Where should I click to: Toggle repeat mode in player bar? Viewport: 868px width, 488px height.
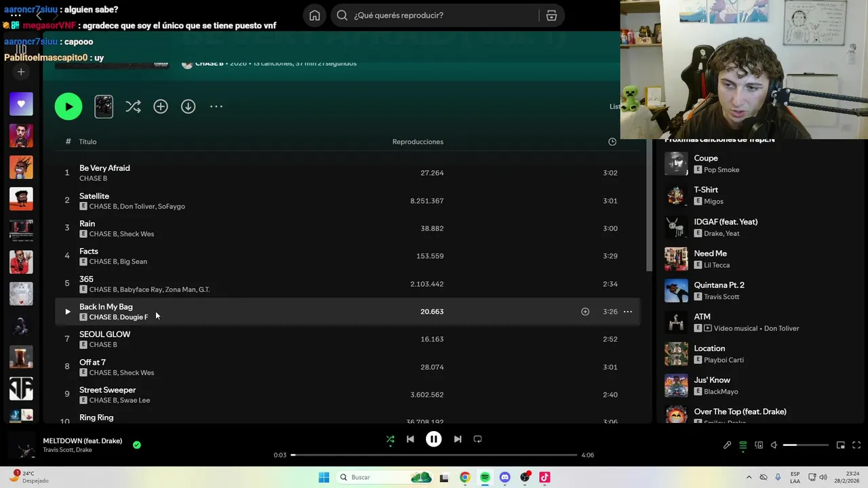click(x=477, y=439)
